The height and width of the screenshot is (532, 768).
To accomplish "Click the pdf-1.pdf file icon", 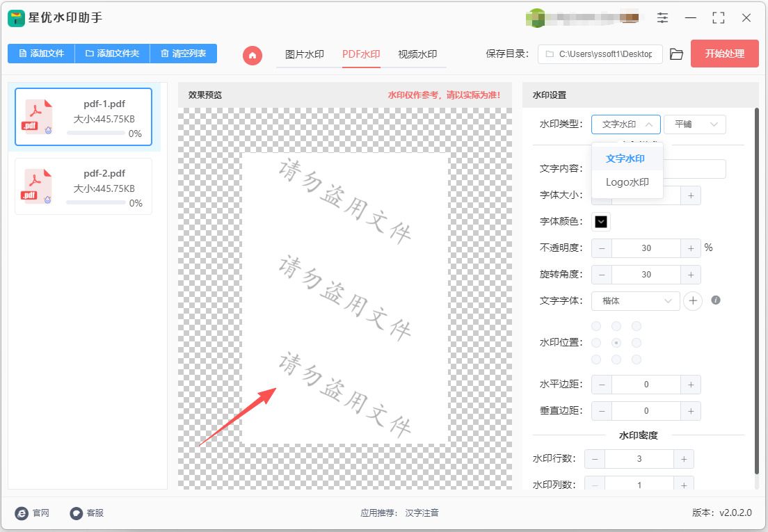I will [x=37, y=117].
